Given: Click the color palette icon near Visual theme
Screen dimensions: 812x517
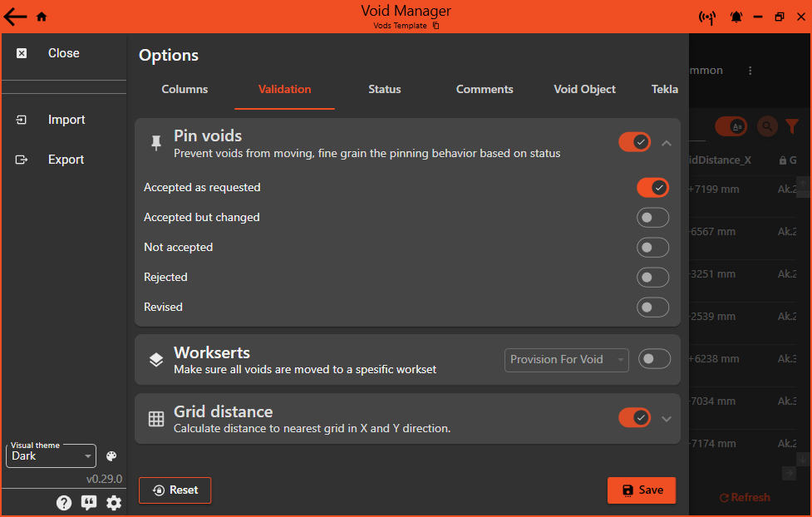Looking at the screenshot, I should (x=111, y=455).
